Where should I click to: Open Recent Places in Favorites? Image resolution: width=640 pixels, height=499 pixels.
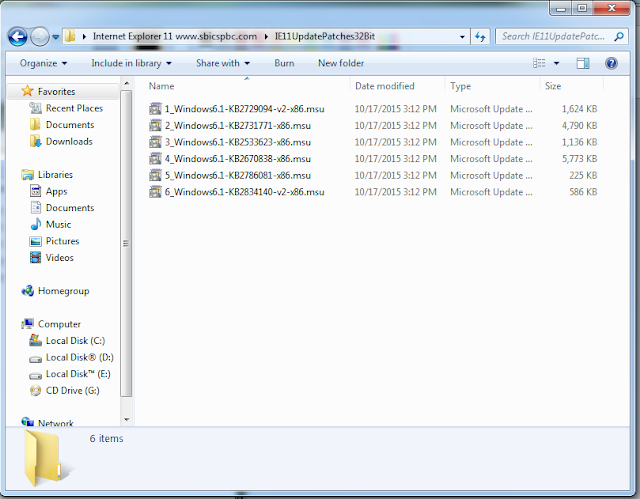click(x=74, y=108)
